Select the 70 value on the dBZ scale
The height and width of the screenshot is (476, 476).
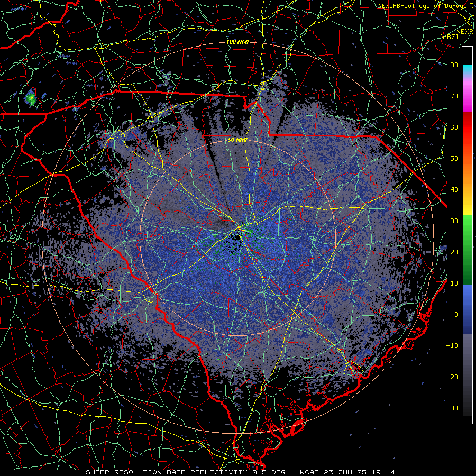454,96
